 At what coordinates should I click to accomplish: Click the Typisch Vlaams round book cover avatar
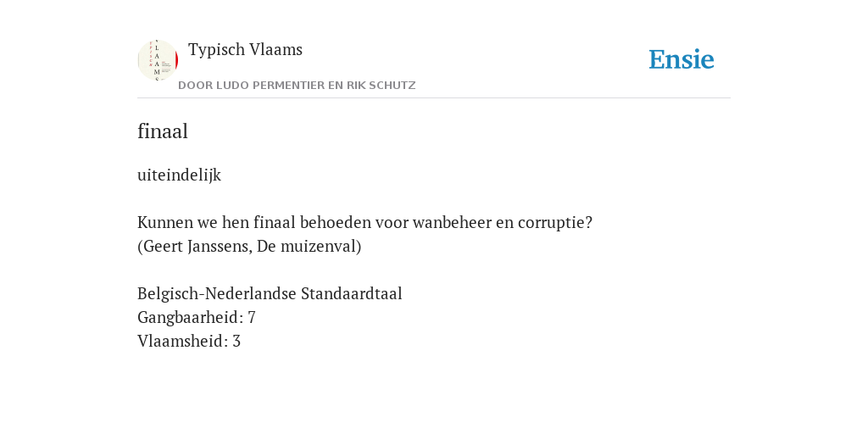tap(158, 60)
